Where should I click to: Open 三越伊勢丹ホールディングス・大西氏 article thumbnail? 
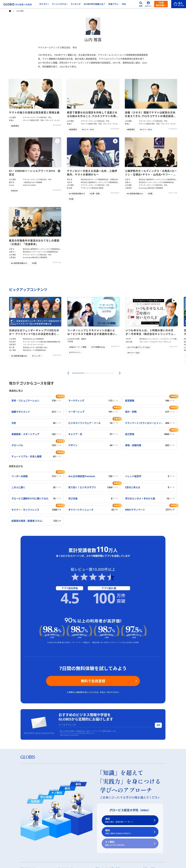tap(151, 152)
